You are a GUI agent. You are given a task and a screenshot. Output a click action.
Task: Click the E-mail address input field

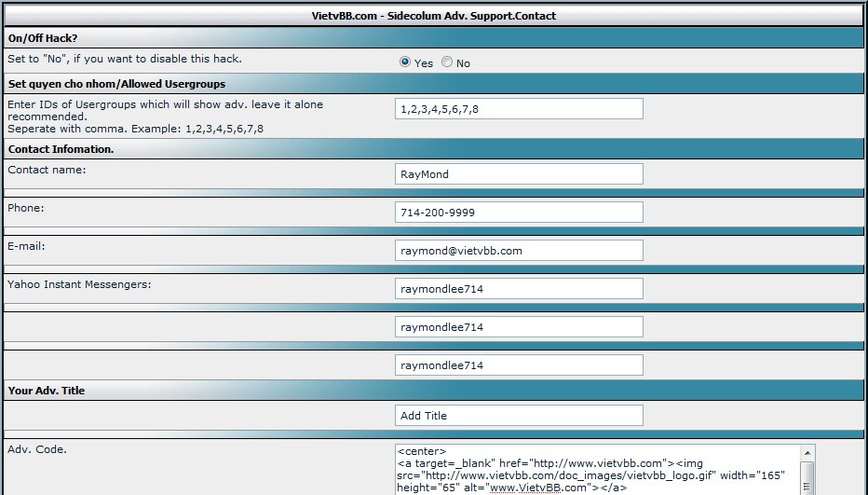pyautogui.click(x=519, y=251)
